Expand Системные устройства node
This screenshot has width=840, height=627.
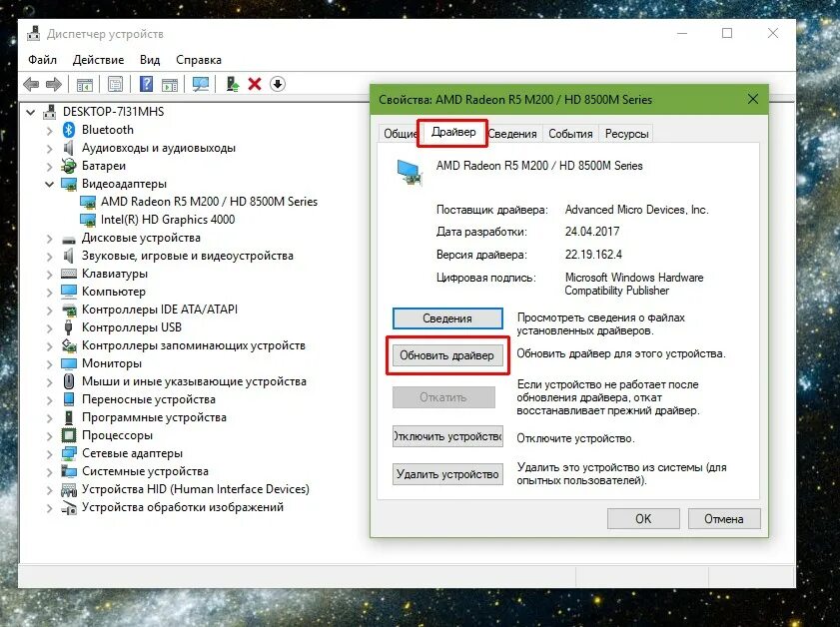pos(49,471)
